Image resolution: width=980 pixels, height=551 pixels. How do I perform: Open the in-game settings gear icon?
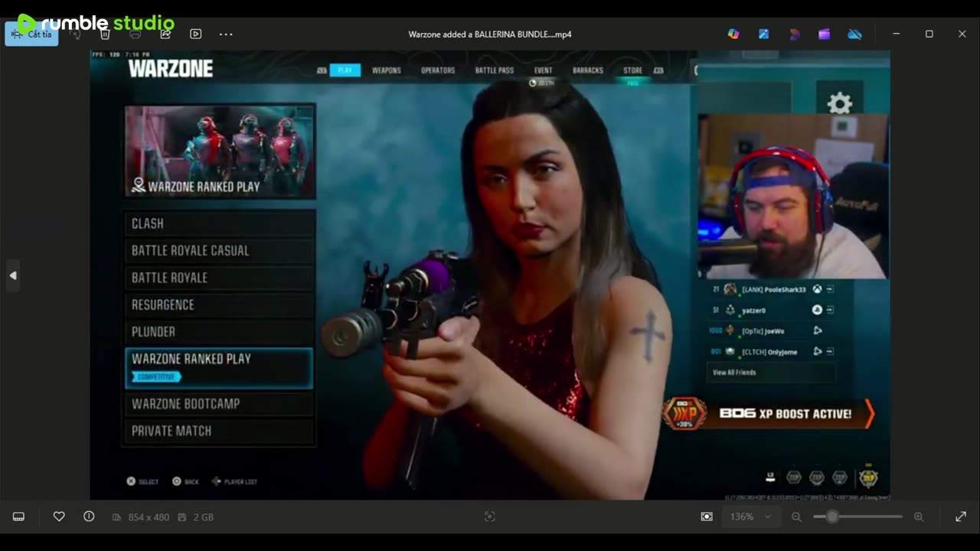tap(840, 103)
